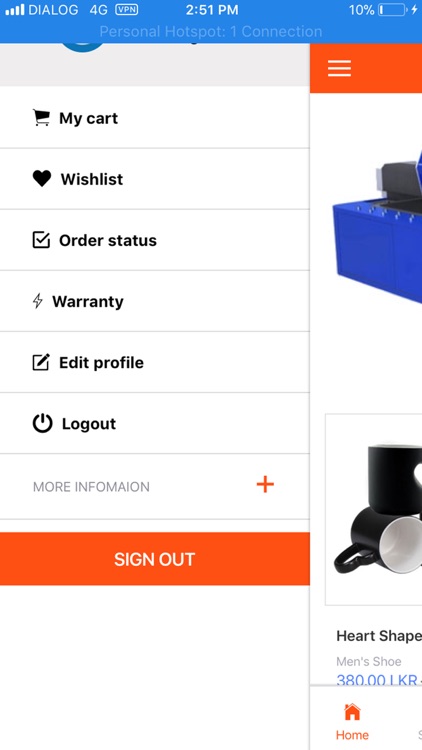
Task: Open the My cart menu item
Action: pyautogui.click(x=155, y=118)
